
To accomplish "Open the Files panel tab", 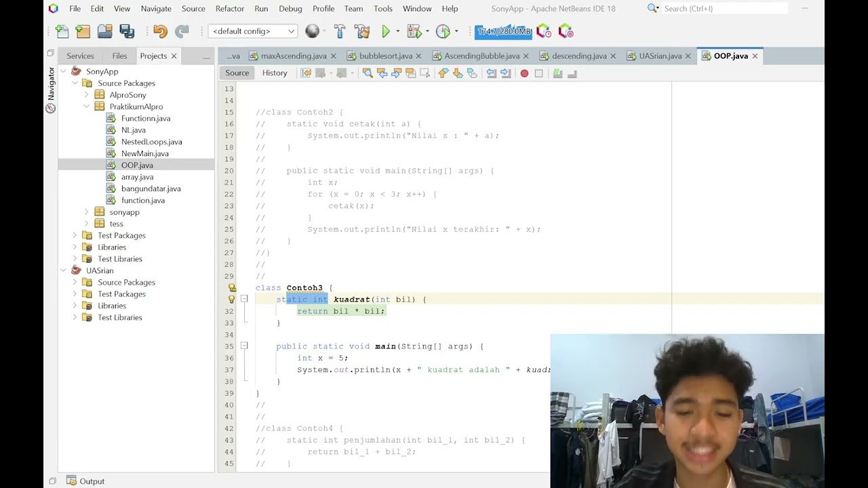I will [x=119, y=56].
